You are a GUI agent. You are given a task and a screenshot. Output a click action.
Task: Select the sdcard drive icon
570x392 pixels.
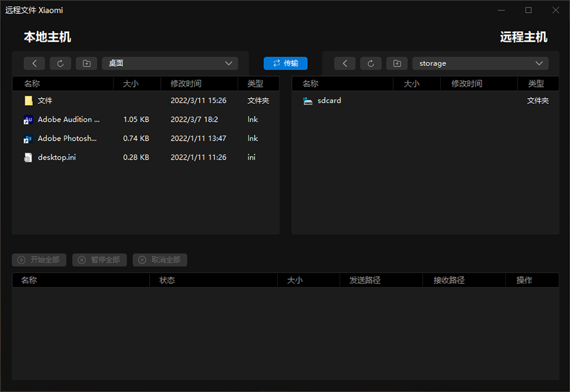click(x=308, y=101)
